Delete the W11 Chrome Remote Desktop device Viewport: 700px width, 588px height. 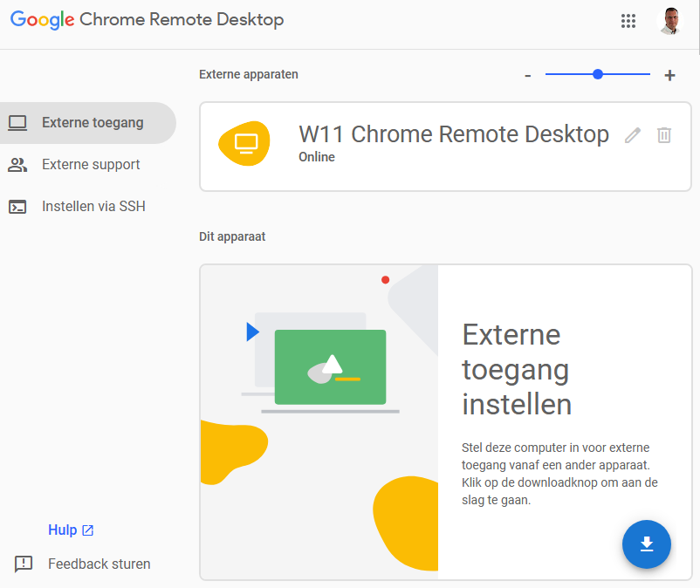(664, 134)
